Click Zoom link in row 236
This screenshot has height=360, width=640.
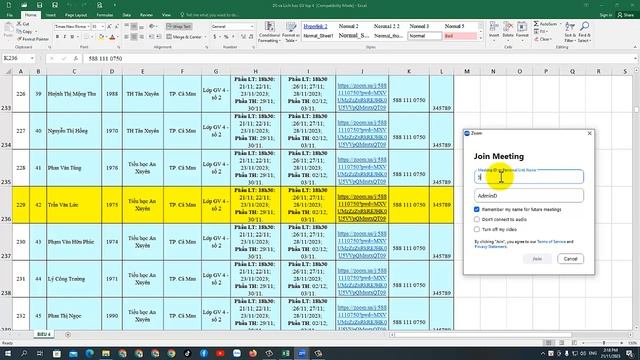(x=362, y=208)
